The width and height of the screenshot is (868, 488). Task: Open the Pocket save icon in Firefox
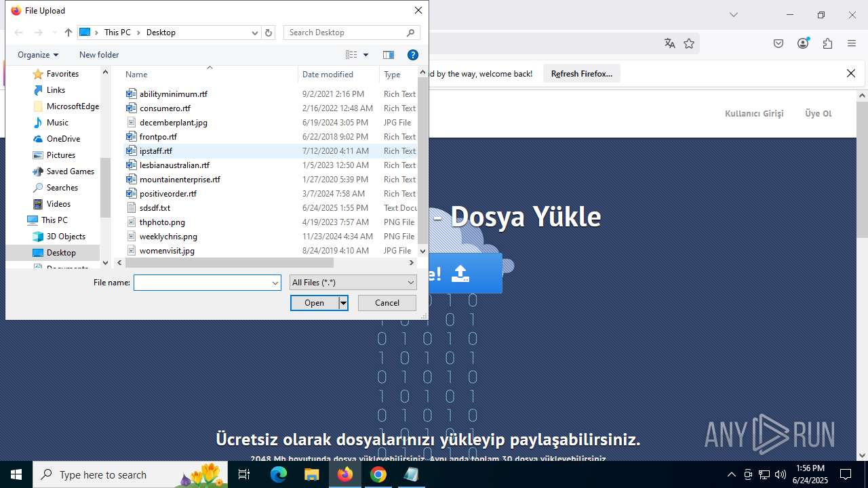tap(778, 43)
